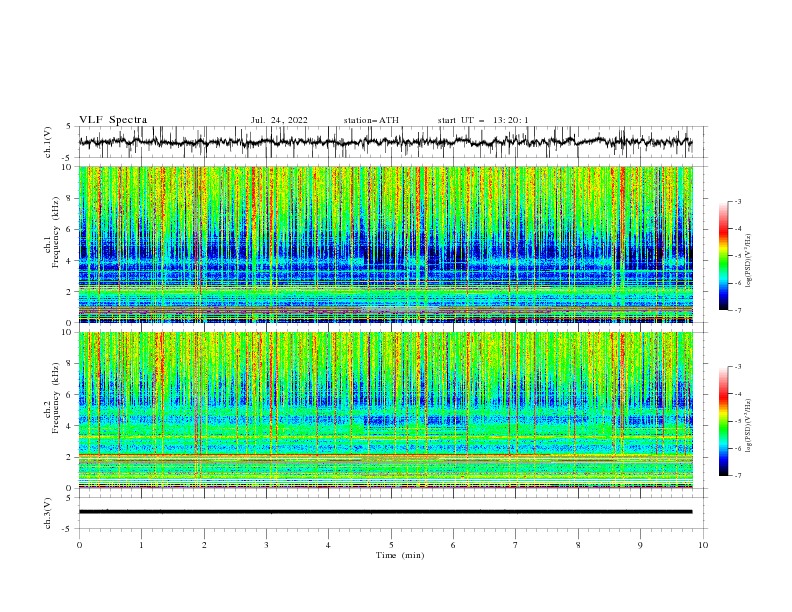Screen dimensions: 792x612
Task: Click the time axis tick label "10"
Action: 703,545
